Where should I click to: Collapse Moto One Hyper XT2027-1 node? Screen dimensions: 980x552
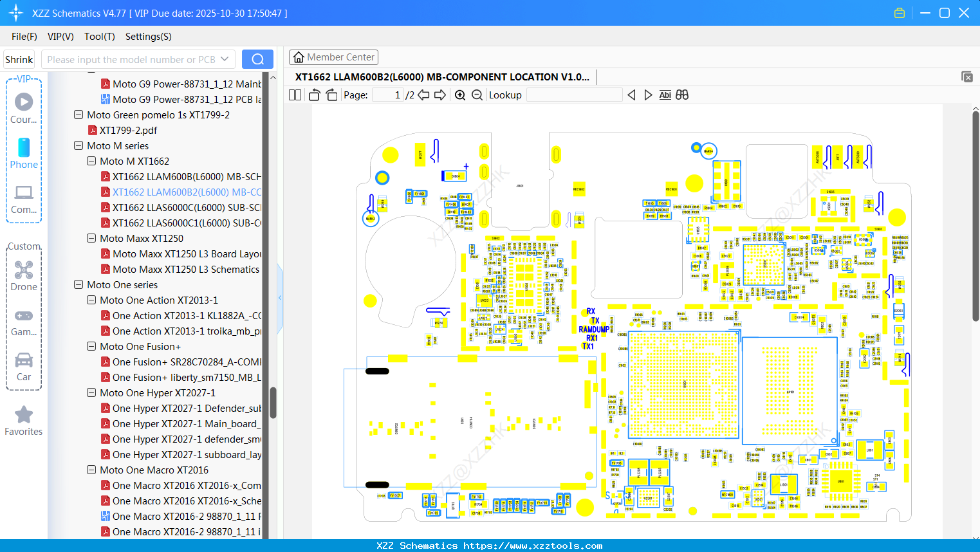91,393
